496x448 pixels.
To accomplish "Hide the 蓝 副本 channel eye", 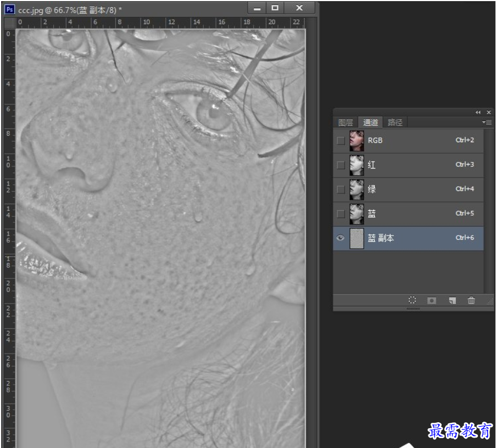I will pos(341,238).
